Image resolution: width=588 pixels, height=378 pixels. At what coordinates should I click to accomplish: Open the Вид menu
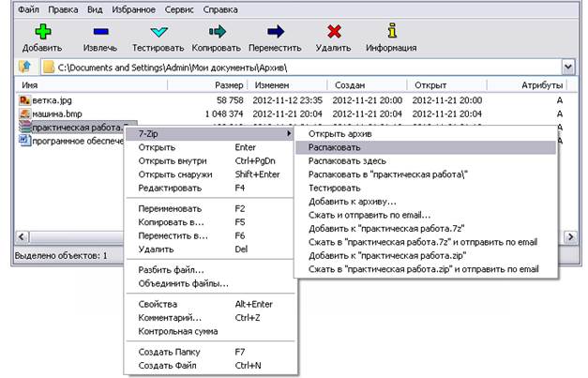(95, 9)
